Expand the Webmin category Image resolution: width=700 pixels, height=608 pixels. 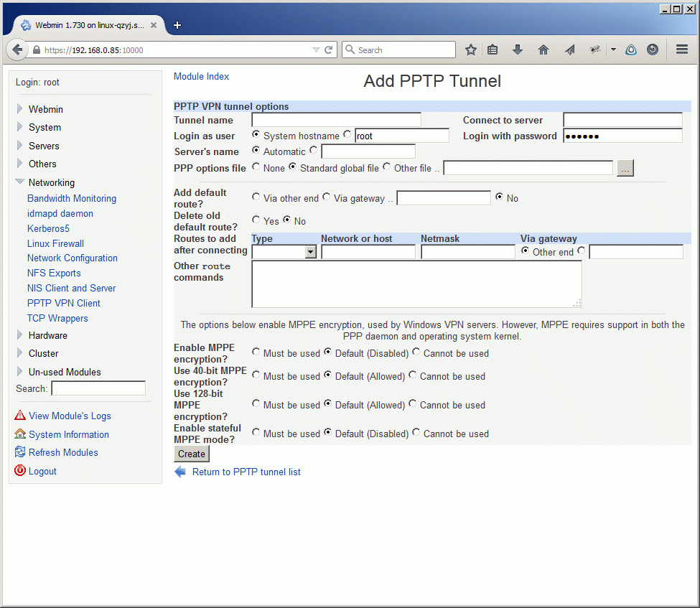19,108
